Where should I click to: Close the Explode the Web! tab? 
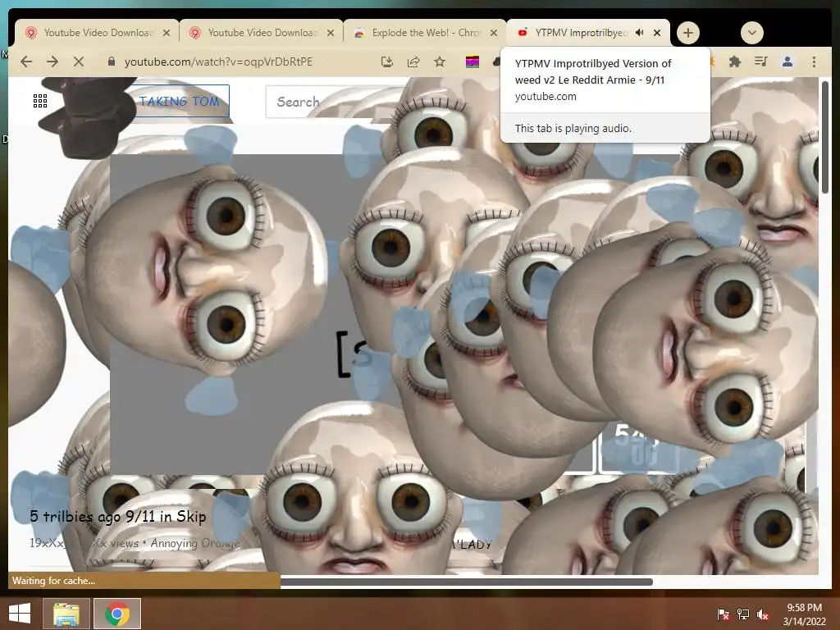pos(494,33)
